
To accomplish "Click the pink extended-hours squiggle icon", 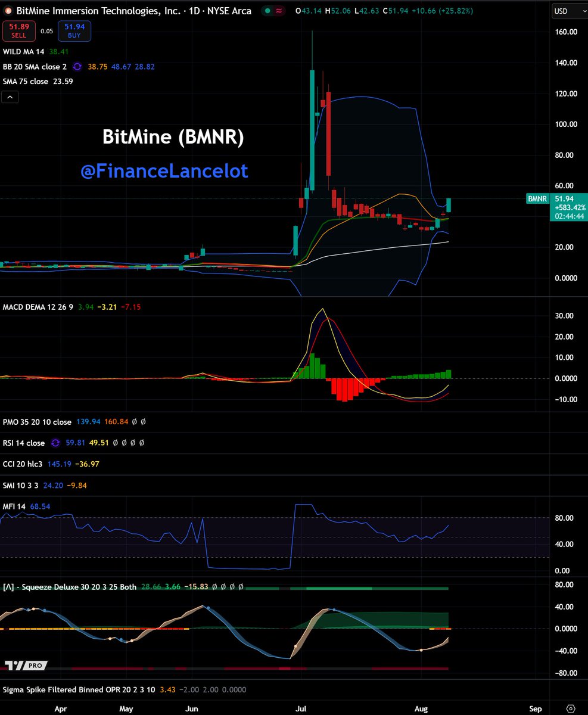I will point(277,11).
